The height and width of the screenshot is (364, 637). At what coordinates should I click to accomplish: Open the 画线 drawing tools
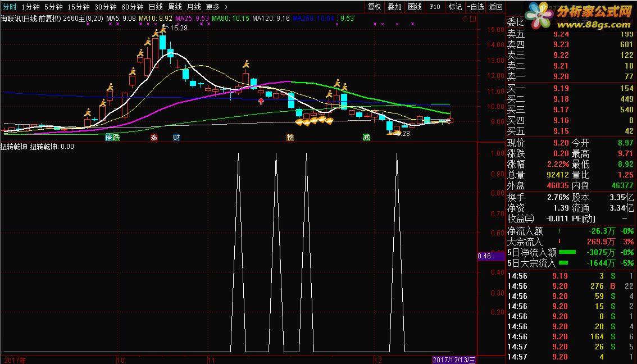415,7
